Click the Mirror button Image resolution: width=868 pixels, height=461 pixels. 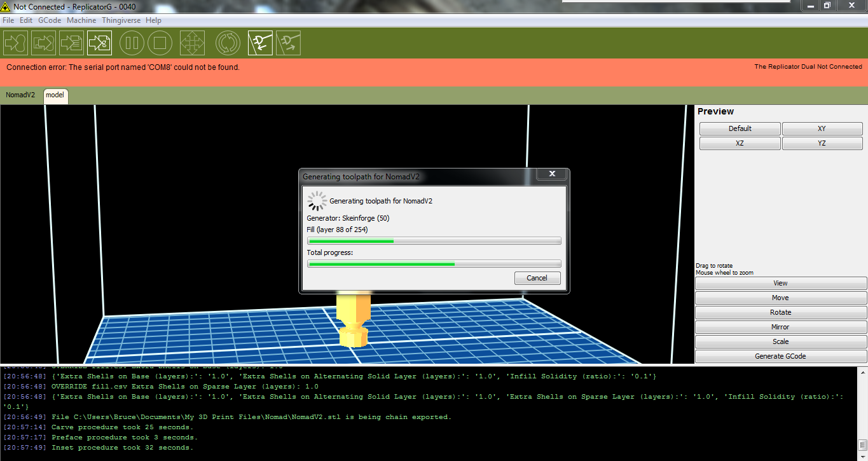click(x=781, y=327)
